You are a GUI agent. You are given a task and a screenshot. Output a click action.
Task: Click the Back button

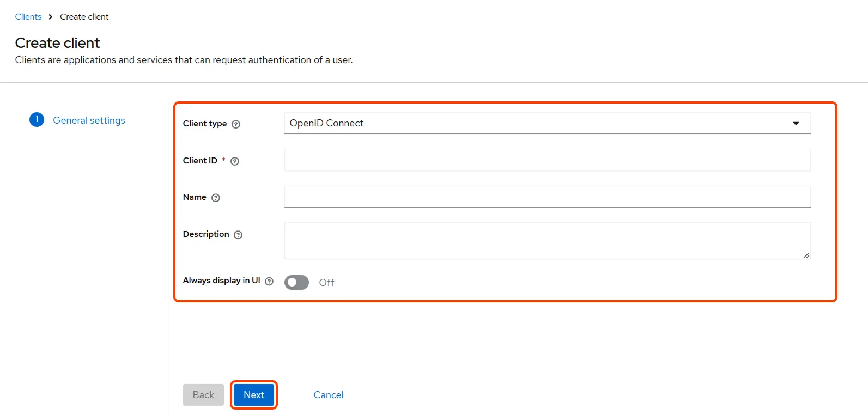(x=203, y=395)
